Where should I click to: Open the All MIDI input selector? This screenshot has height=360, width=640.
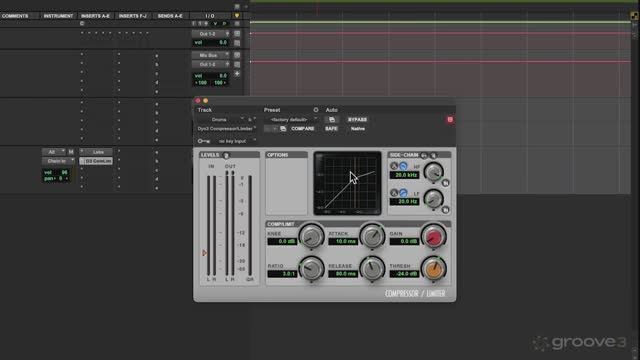[53, 152]
